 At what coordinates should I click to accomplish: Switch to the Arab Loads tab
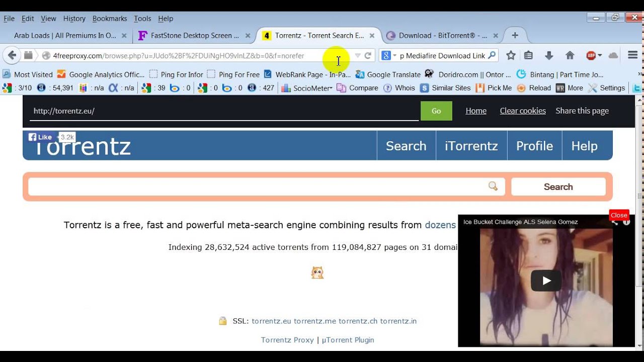click(x=65, y=35)
